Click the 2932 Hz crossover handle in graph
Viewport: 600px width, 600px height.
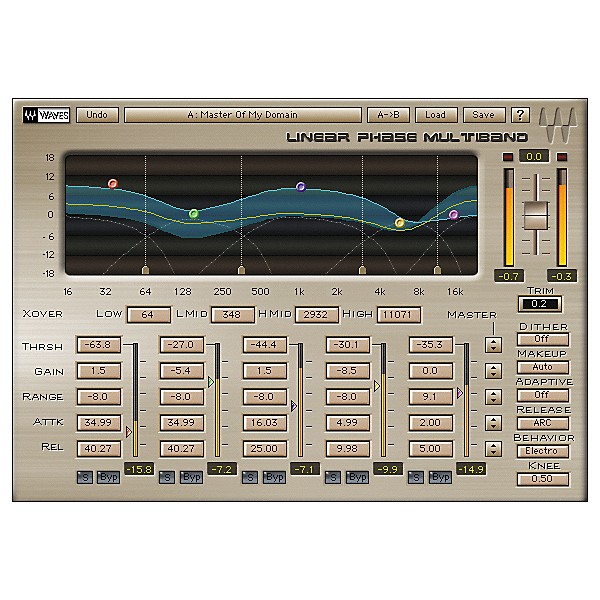pyautogui.click(x=362, y=270)
